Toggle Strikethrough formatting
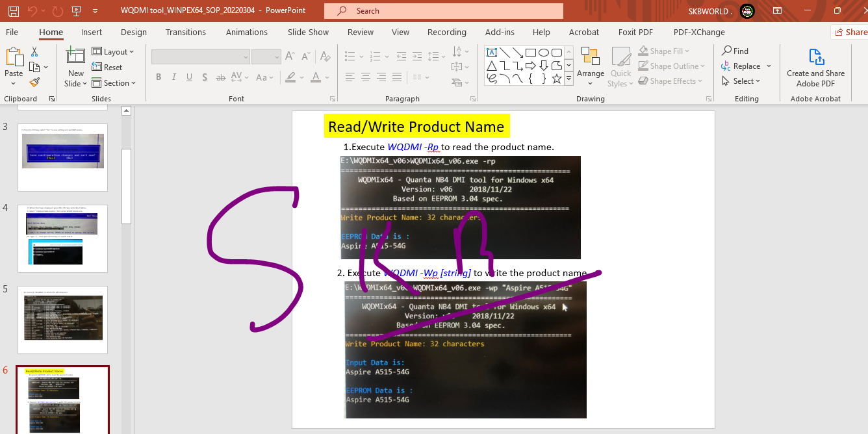This screenshot has height=434, width=868. pyautogui.click(x=221, y=77)
